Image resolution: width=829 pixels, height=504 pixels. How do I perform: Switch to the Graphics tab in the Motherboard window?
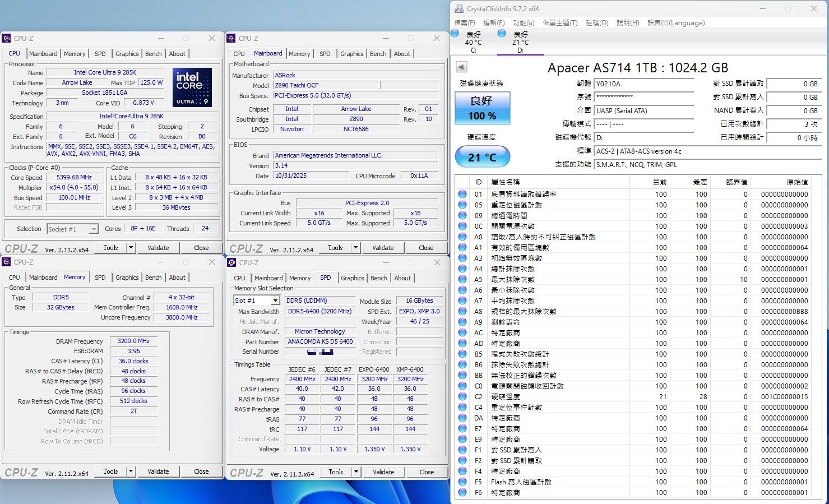(x=352, y=54)
